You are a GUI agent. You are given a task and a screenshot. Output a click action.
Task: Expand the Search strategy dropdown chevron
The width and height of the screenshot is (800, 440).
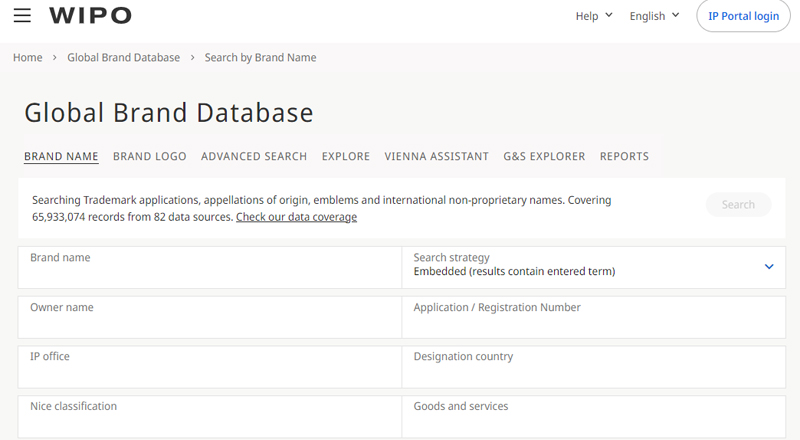[769, 266]
